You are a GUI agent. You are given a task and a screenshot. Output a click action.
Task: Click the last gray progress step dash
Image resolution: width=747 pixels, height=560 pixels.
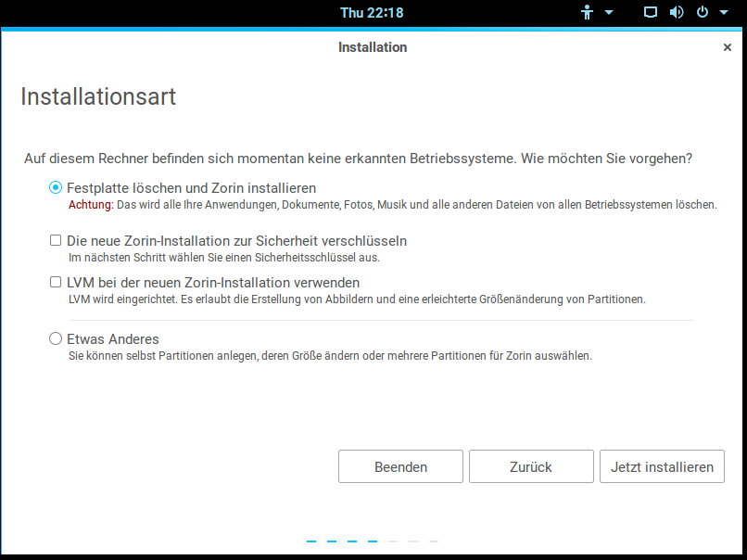[434, 541]
